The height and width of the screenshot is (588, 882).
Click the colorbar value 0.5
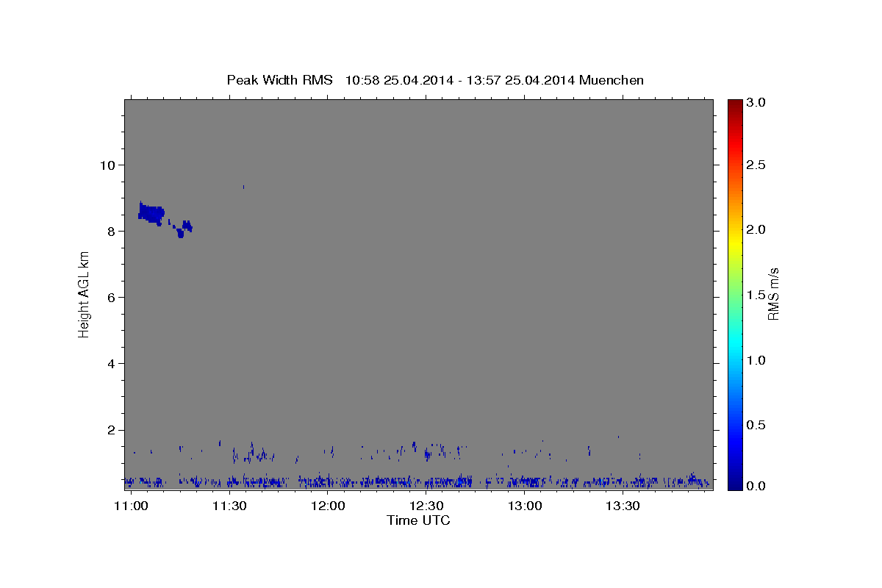pos(756,425)
